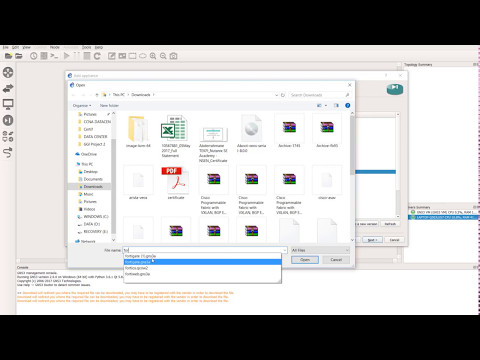Click the draw rectangle icon in GNS3 toolbar
Viewport: 480px width, 360px height.
(132, 56)
